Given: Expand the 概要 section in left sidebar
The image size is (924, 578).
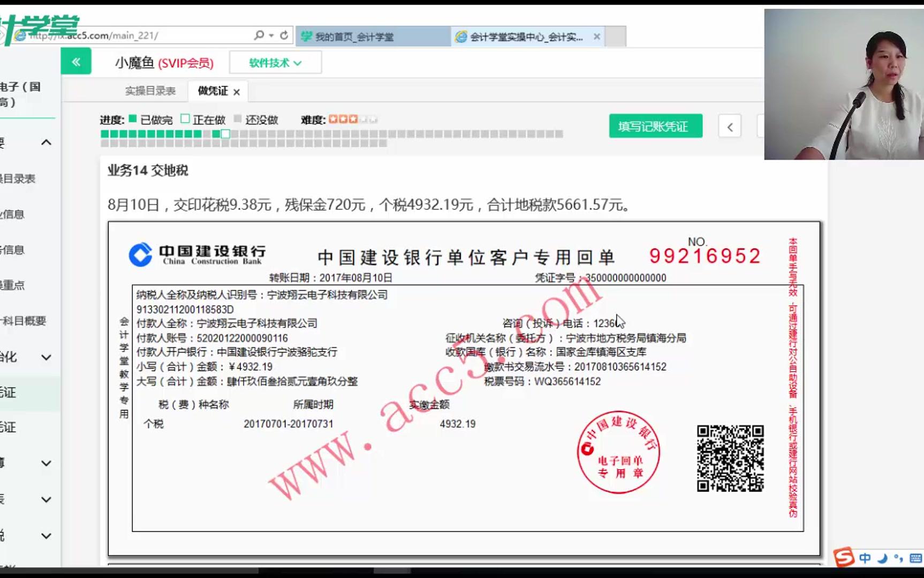Looking at the screenshot, I should [47, 142].
